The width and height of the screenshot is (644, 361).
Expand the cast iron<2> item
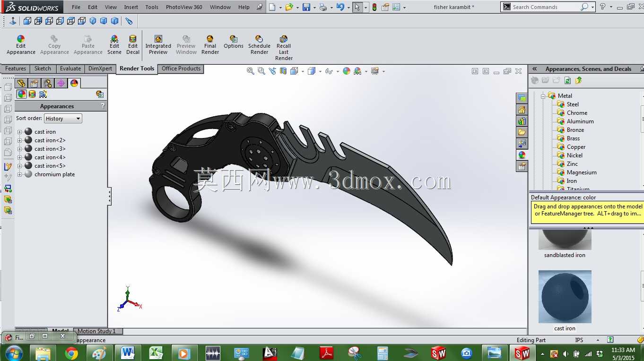click(x=19, y=140)
